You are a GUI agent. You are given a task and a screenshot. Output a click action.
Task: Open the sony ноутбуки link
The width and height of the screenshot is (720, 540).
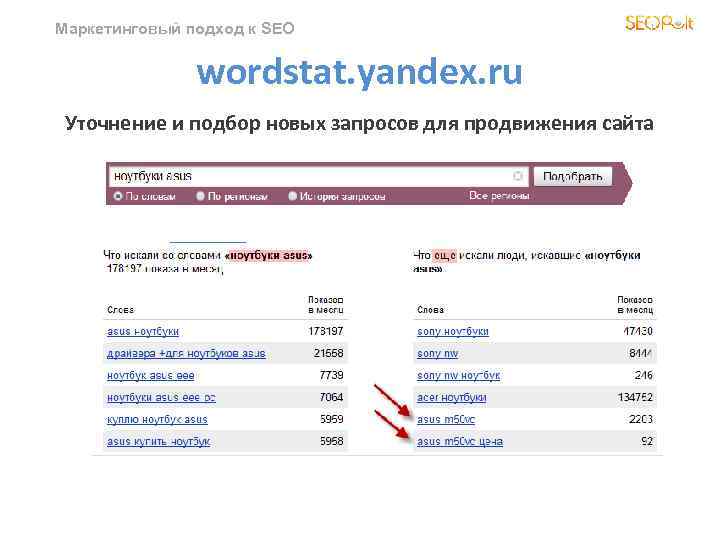click(453, 332)
